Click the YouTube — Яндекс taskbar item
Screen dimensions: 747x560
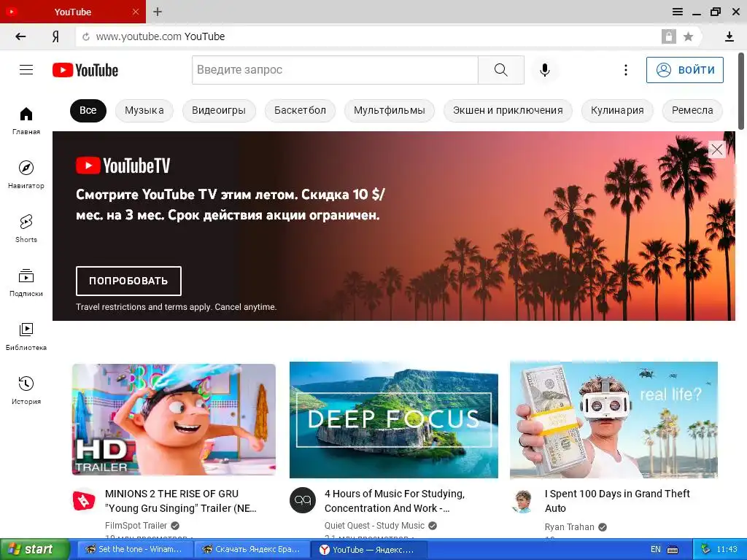[368, 550]
